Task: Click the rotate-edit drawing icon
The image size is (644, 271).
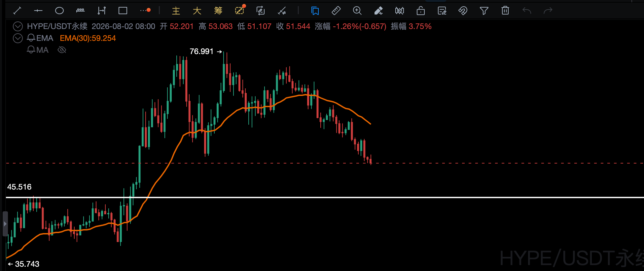Action: (261, 11)
